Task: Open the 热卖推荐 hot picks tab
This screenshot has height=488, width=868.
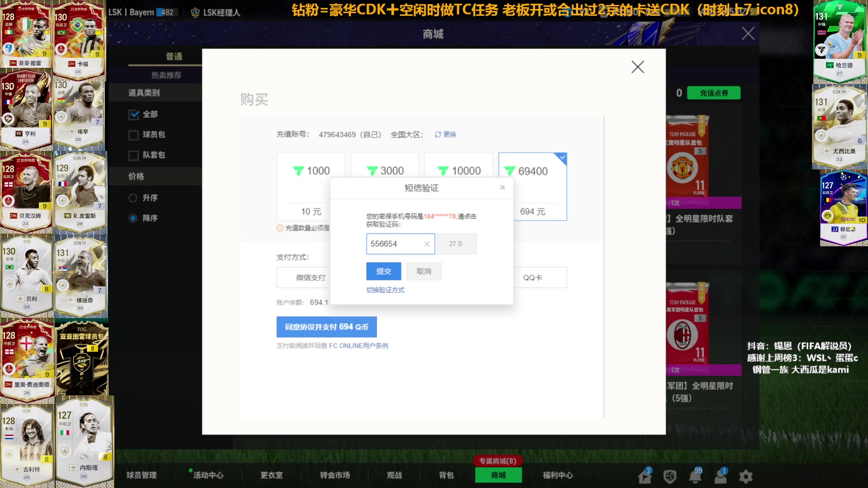Action: [x=166, y=75]
